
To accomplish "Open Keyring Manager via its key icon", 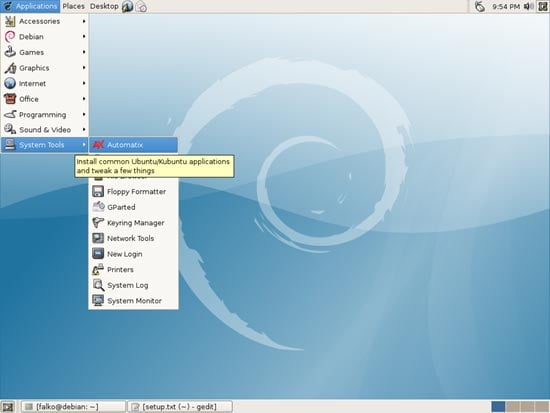I will [x=98, y=223].
